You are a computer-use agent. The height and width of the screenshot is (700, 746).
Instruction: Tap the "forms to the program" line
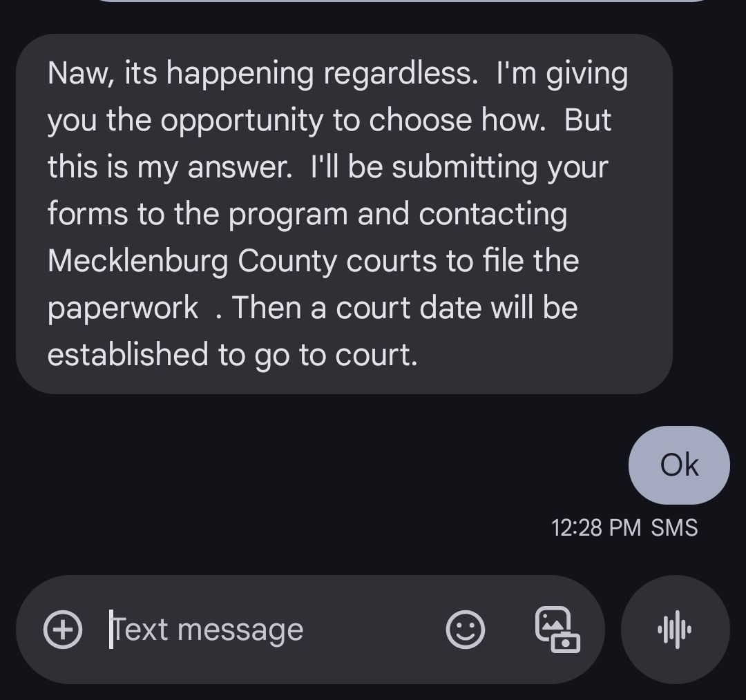coord(198,215)
